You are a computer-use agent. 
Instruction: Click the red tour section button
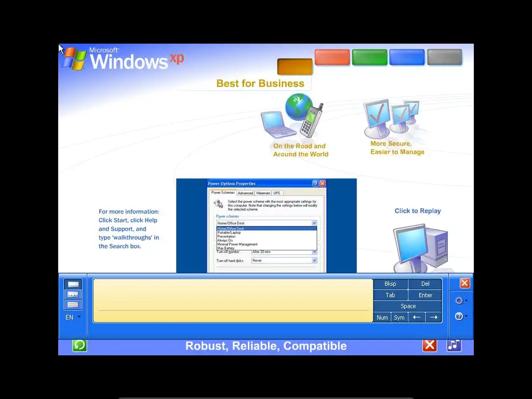point(332,57)
